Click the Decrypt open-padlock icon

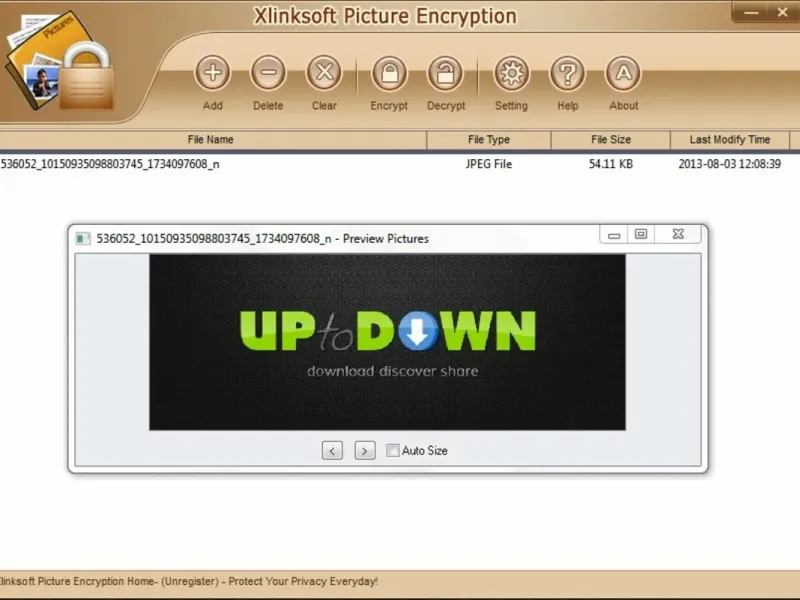tap(445, 73)
